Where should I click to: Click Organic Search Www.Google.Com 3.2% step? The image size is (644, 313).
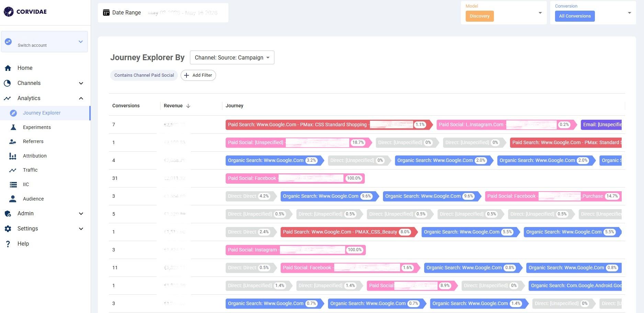[274, 160]
